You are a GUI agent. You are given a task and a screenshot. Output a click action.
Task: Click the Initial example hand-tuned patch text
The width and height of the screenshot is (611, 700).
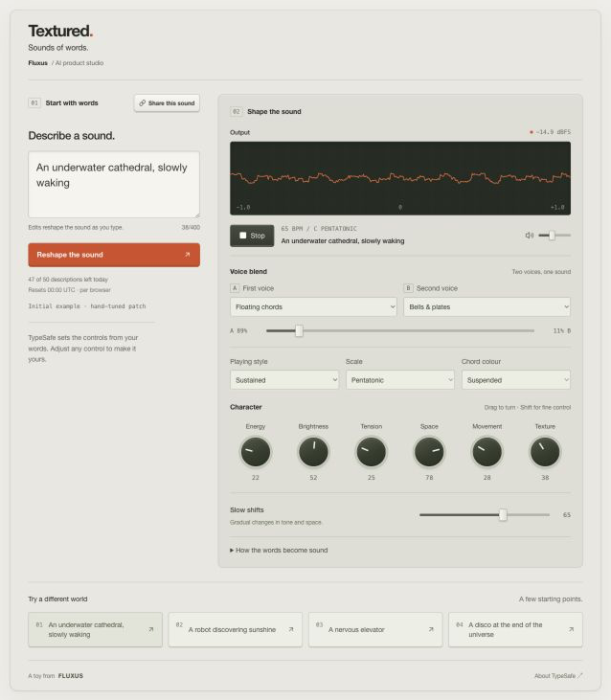87,306
